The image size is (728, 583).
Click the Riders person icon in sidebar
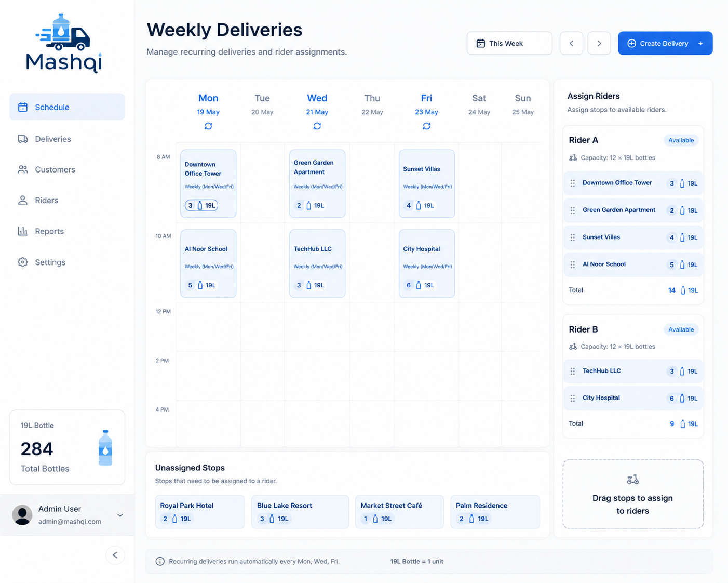coord(23,200)
